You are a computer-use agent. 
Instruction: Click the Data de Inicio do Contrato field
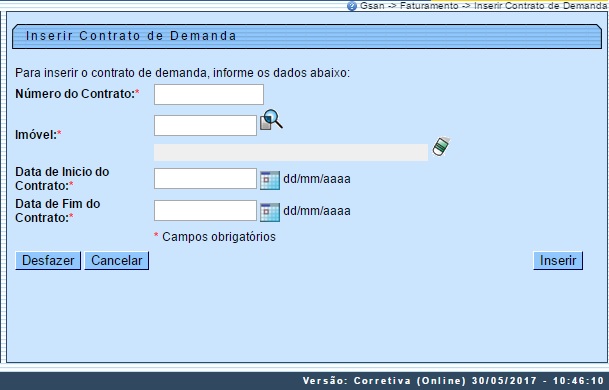click(x=205, y=178)
